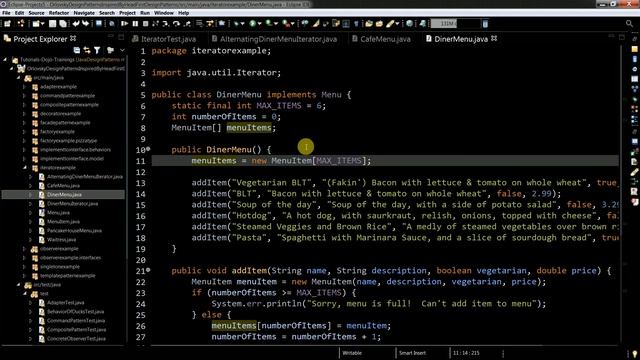The width and height of the screenshot is (640, 360).
Task: Click line 10 override marker in gutter
Action: pyautogui.click(x=148, y=149)
